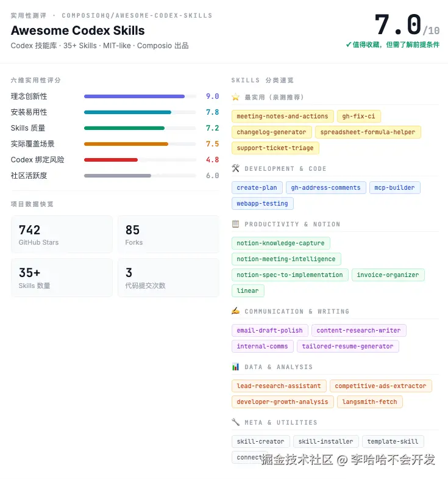Screen dimensions: 448x479
Task: Click the spreadsheet-formula-helper tag
Action: pyautogui.click(x=368, y=132)
